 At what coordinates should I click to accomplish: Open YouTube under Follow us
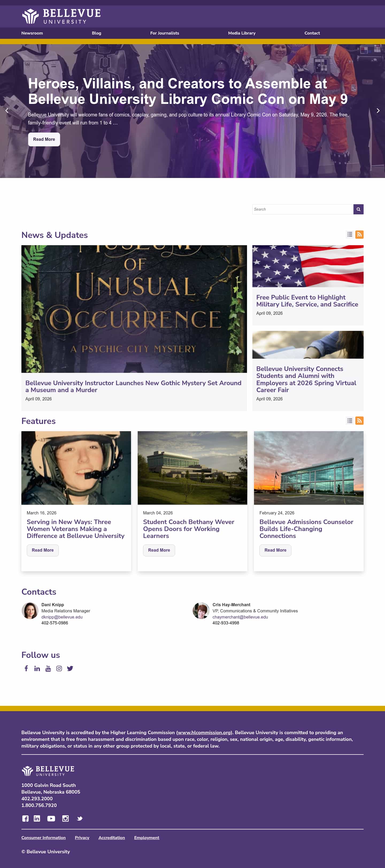click(48, 669)
